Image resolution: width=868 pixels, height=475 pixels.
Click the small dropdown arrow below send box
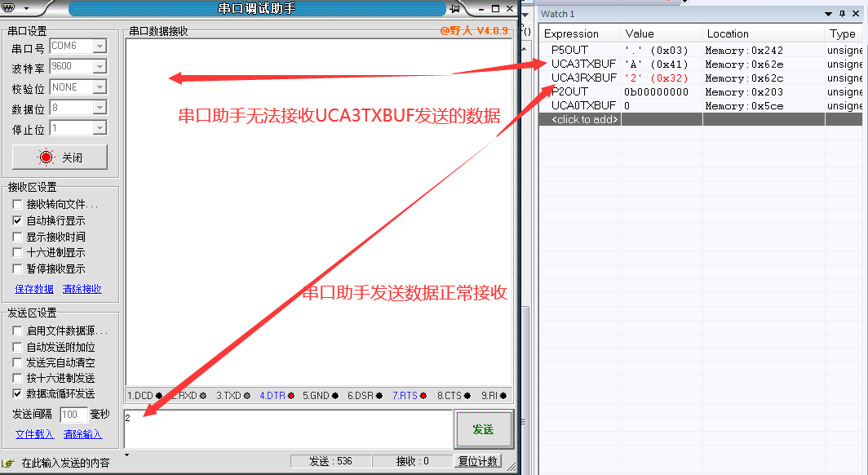[126, 455]
